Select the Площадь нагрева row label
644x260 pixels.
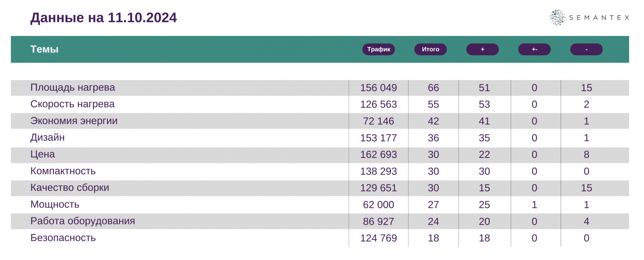(72, 88)
